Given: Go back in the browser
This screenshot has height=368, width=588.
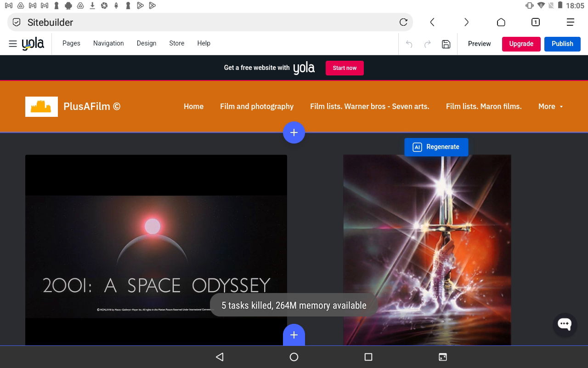Looking at the screenshot, I should point(432,22).
